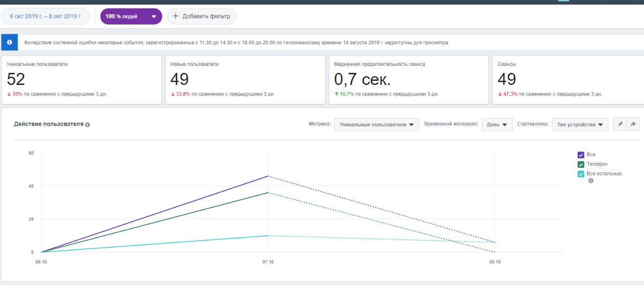Screen dimensions: 644x285
Task: Click the 07.10 peak point of the purple line
Action: pyautogui.click(x=268, y=176)
